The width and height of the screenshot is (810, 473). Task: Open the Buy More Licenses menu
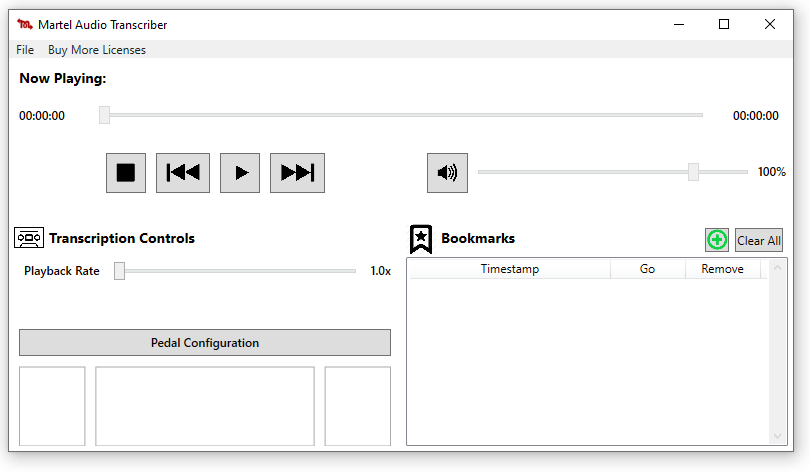97,50
